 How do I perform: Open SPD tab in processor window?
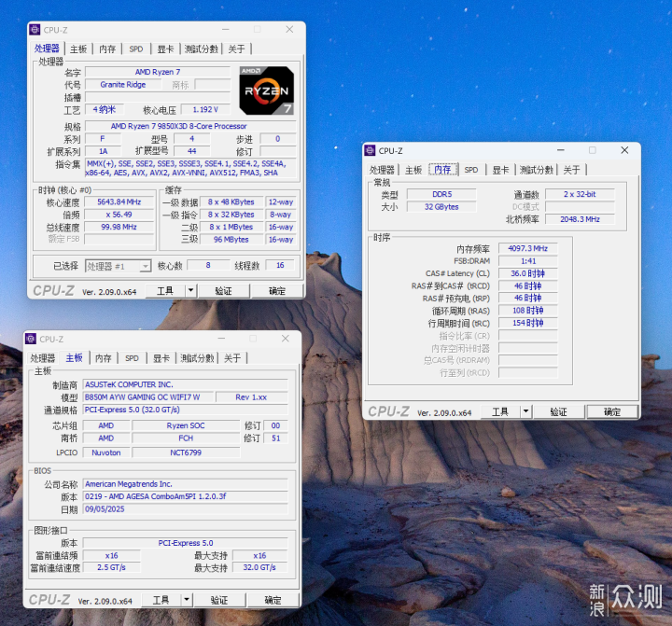[136, 49]
